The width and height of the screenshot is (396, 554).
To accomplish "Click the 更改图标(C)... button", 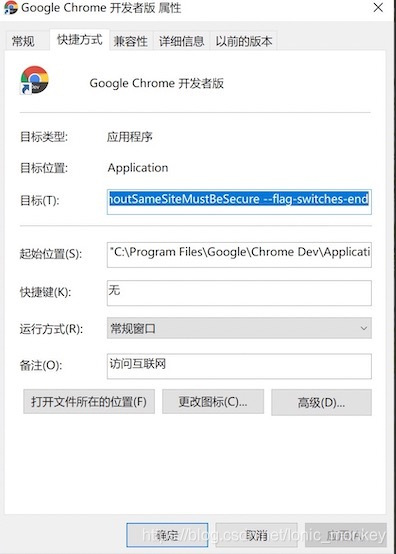I will pyautogui.click(x=213, y=402).
